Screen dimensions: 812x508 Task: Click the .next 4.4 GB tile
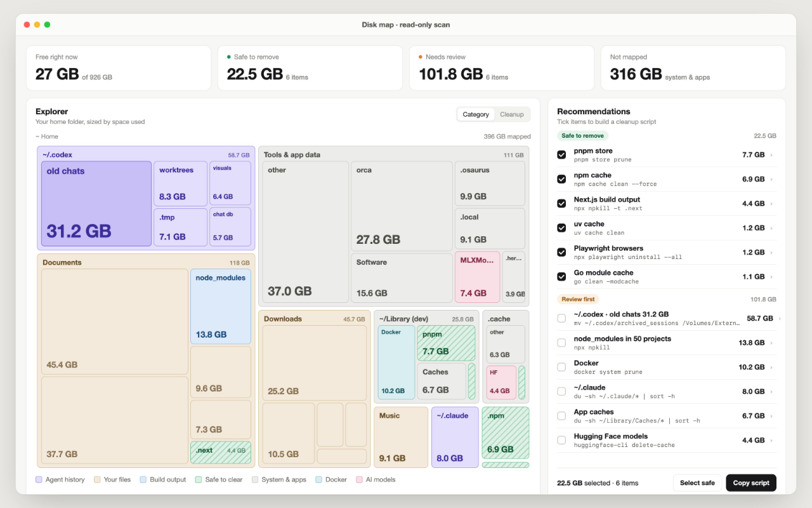click(x=221, y=452)
